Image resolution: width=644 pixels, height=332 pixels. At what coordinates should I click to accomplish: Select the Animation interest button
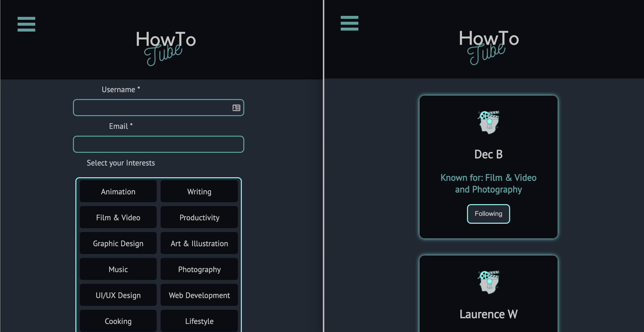[118, 191]
